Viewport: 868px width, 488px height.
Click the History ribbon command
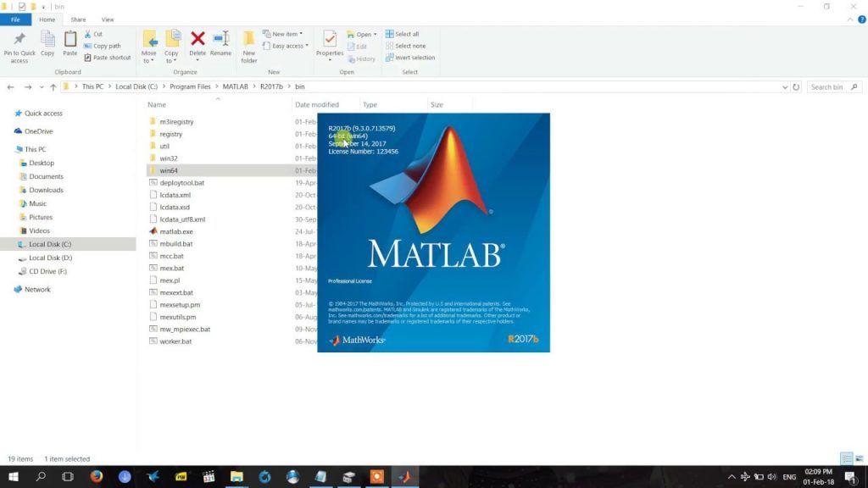pyautogui.click(x=361, y=58)
